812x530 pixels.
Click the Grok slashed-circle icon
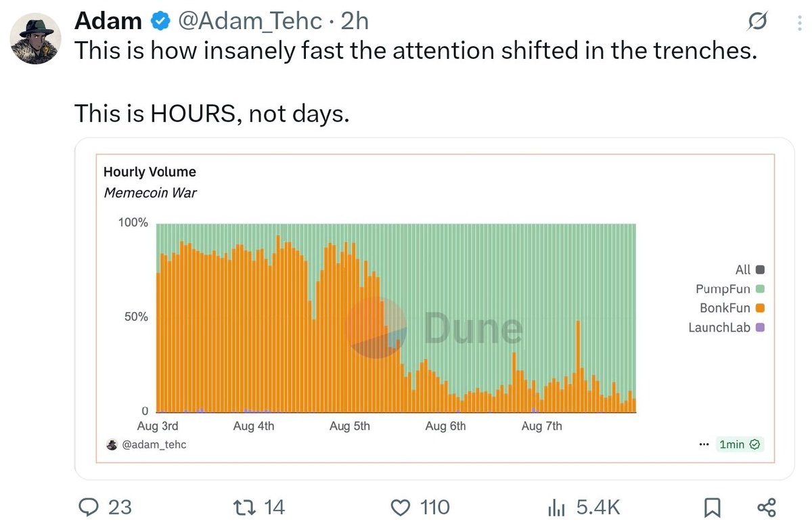pos(756,23)
